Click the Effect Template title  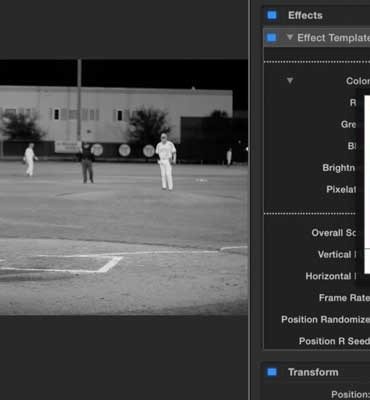tap(333, 38)
